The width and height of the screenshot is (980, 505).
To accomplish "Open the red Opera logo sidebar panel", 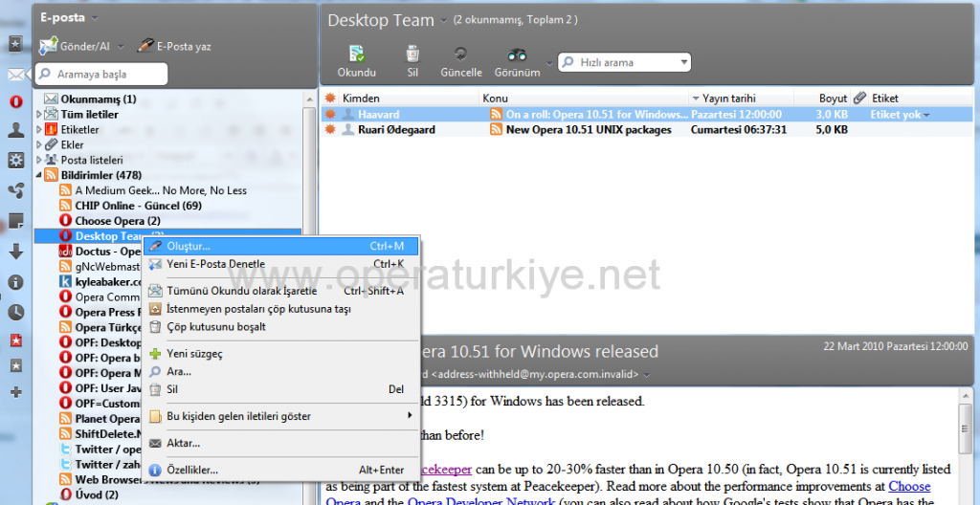I will pos(16,101).
